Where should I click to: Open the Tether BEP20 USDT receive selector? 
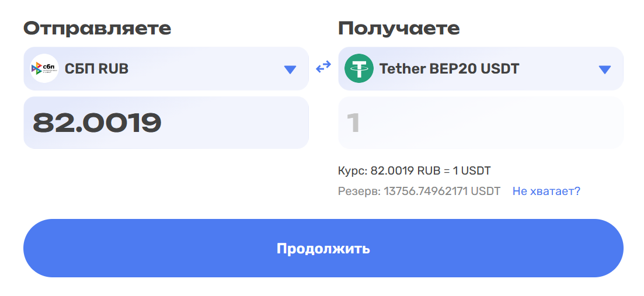coord(481,68)
